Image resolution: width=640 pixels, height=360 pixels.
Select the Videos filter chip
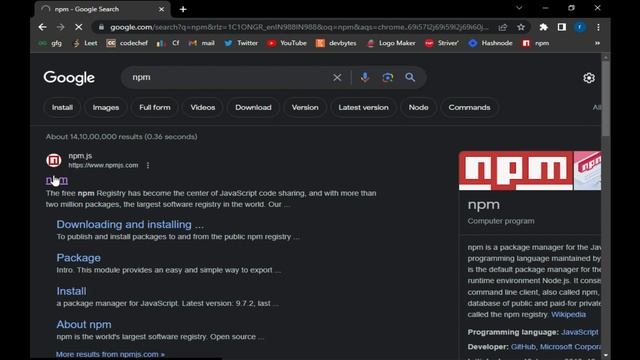coord(202,107)
